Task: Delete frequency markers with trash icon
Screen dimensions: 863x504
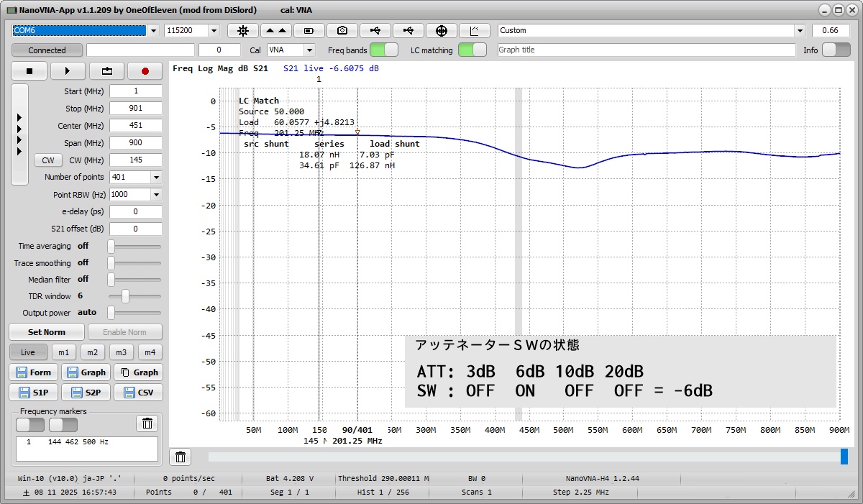Action: (x=147, y=423)
